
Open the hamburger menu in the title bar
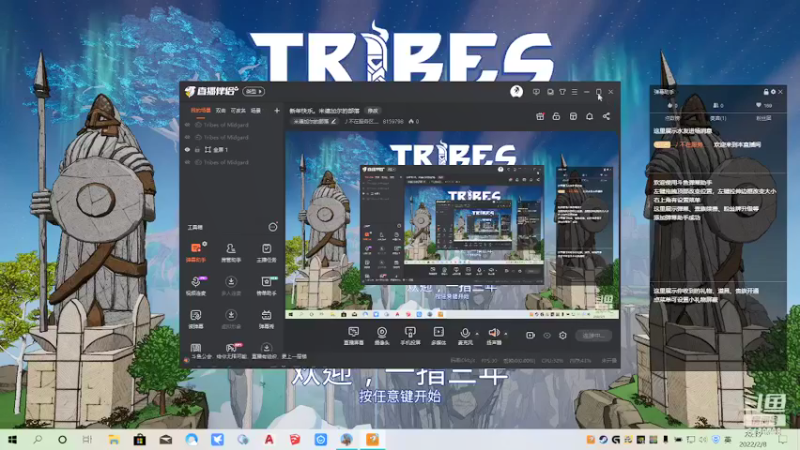point(574,92)
